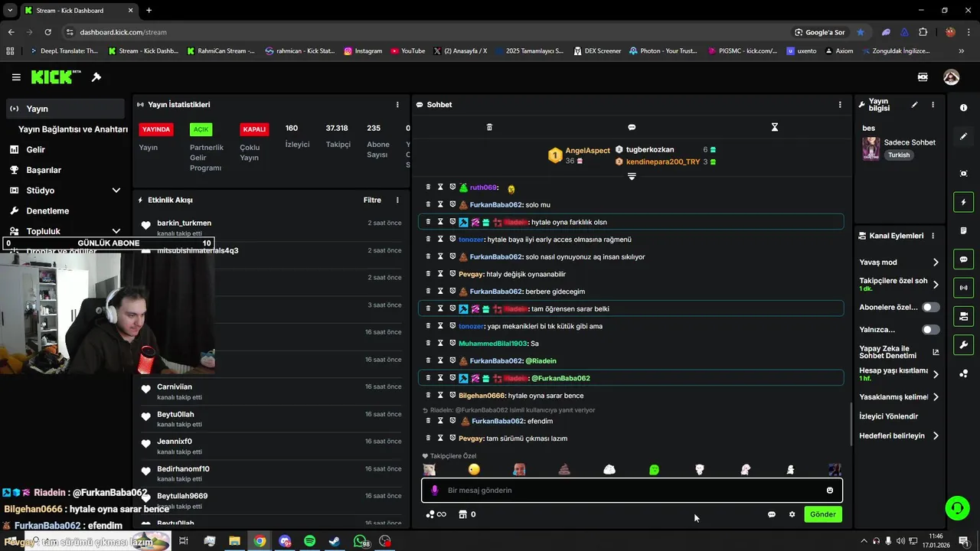The width and height of the screenshot is (980, 551).
Task: Open the hamburger menu beside Kick logo
Action: pyautogui.click(x=16, y=77)
